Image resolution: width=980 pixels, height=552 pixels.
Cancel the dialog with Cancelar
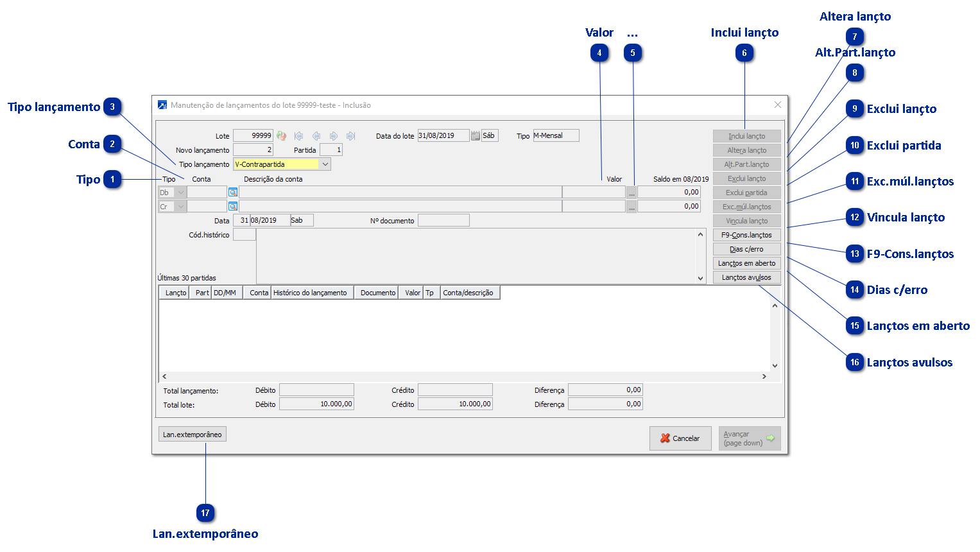pos(680,438)
